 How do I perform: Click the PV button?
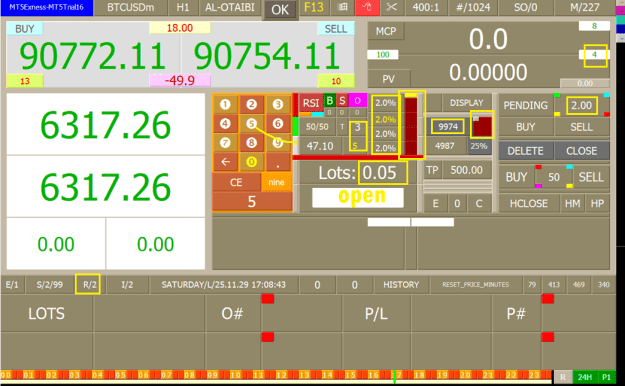click(x=388, y=79)
